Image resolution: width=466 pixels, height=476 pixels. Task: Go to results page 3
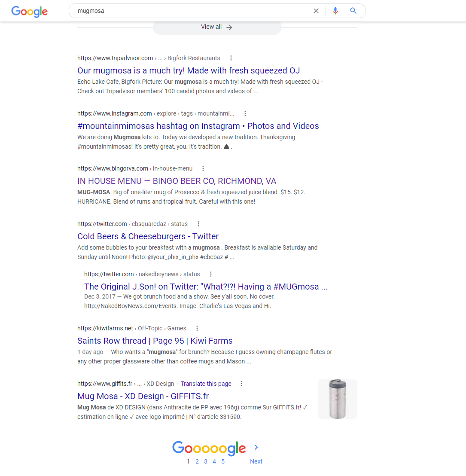click(206, 461)
